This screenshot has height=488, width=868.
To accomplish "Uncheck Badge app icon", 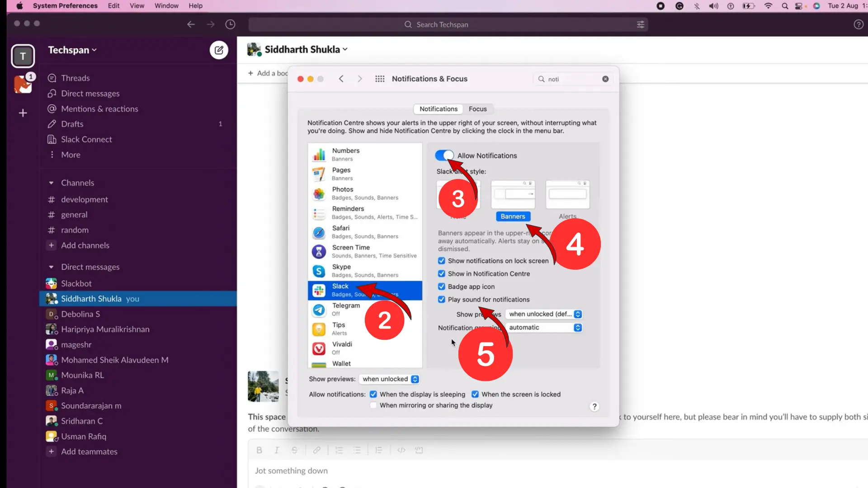I will tap(442, 286).
